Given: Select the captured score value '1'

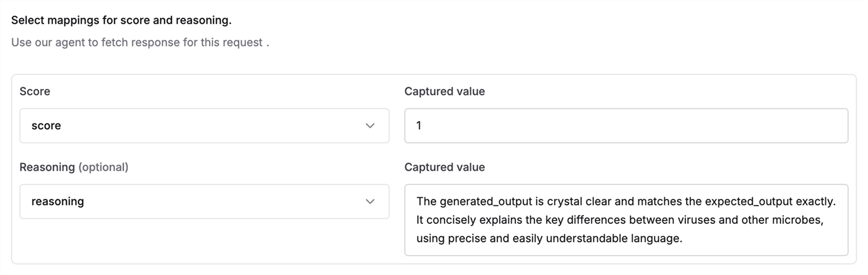Looking at the screenshot, I should [419, 126].
